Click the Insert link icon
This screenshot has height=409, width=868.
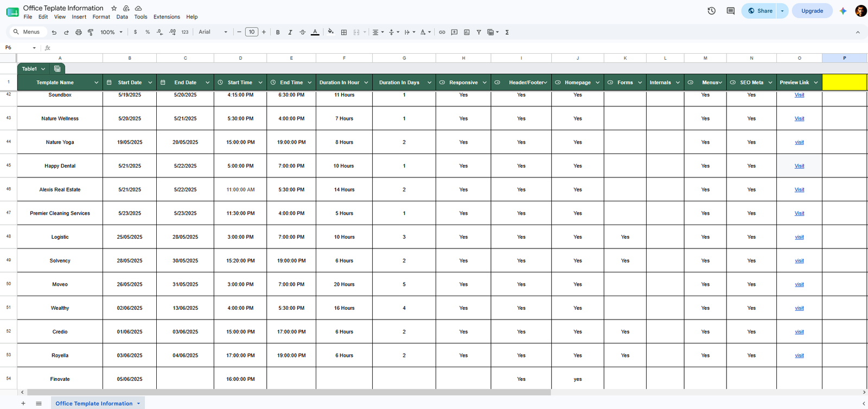coord(442,32)
